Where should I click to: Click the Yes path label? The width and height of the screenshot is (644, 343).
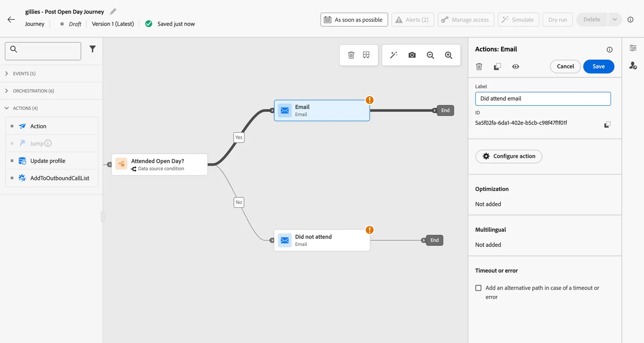tap(239, 137)
